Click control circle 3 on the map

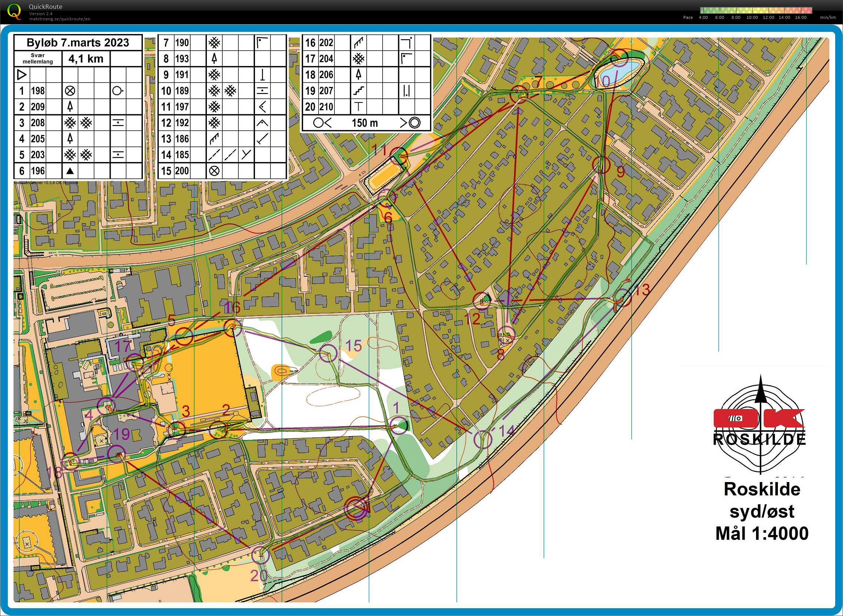[x=176, y=430]
